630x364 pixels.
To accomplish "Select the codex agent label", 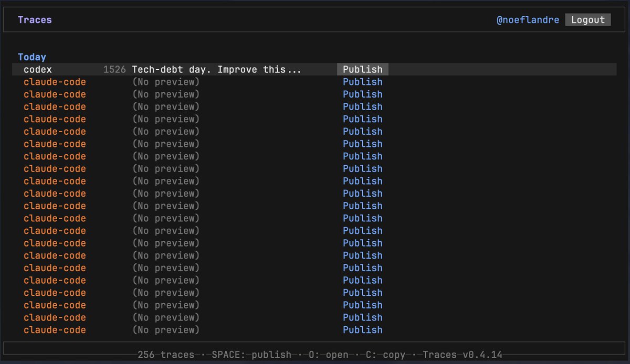I will (x=38, y=69).
